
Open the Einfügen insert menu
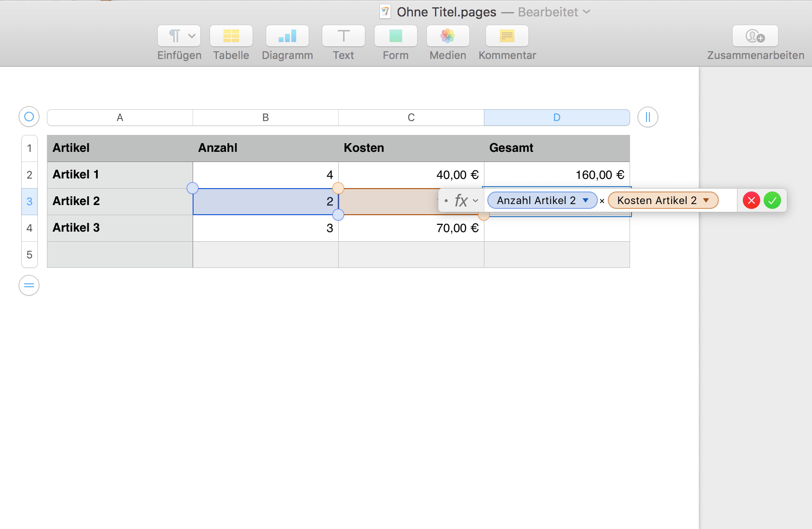click(179, 36)
